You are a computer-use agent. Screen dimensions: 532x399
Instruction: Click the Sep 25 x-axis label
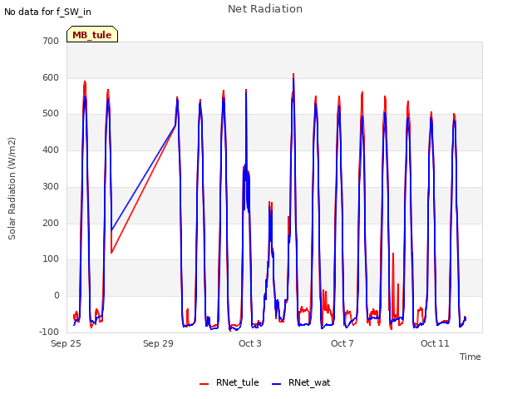[66, 343]
